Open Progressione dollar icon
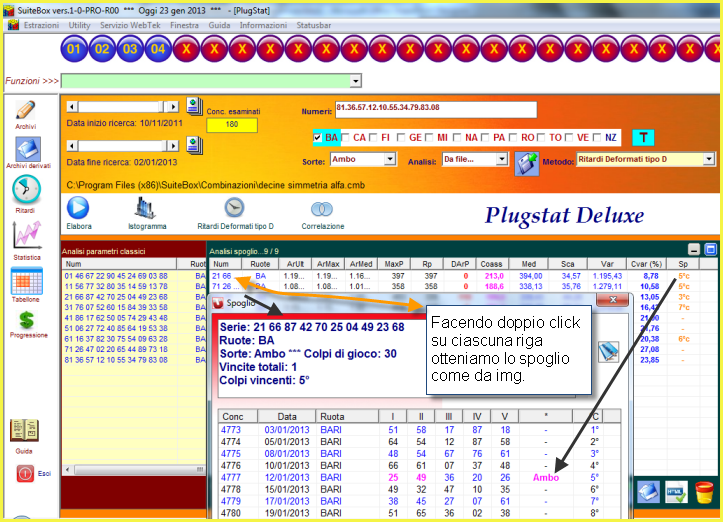The height and width of the screenshot is (522, 723). (27, 320)
